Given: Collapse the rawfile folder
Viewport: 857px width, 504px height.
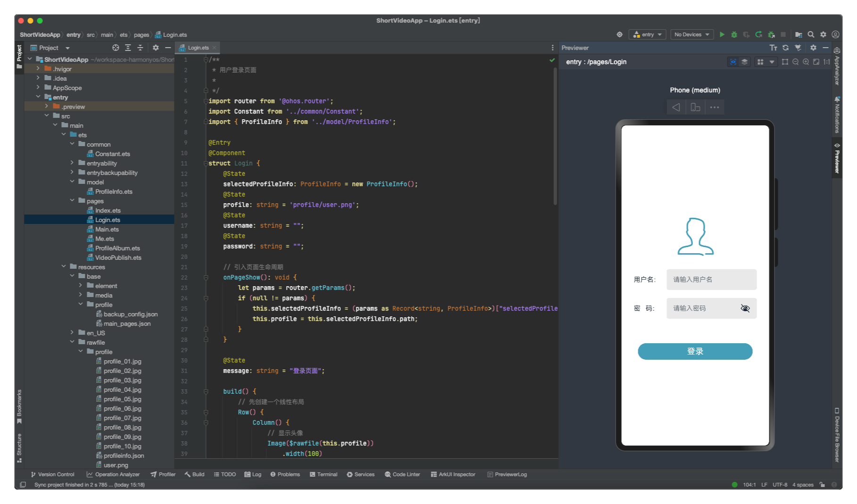Looking at the screenshot, I should (72, 342).
